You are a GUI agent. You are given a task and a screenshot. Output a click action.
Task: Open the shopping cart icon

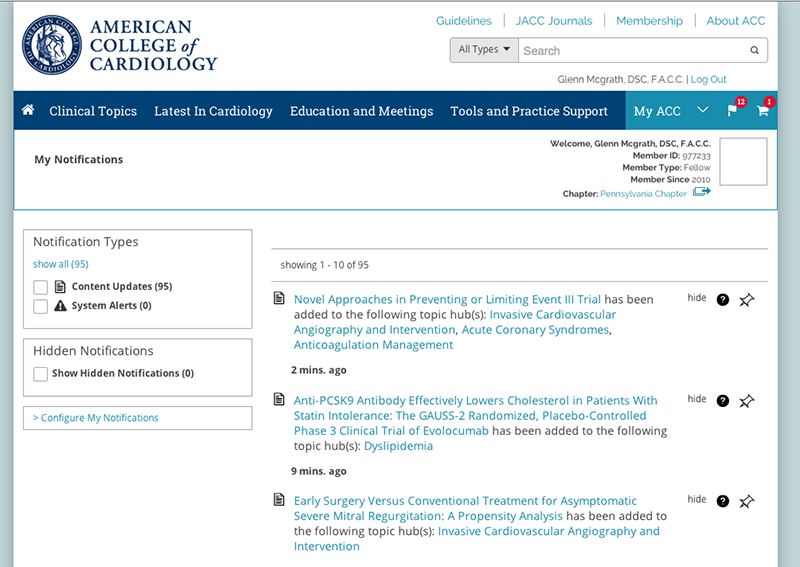[x=763, y=111]
